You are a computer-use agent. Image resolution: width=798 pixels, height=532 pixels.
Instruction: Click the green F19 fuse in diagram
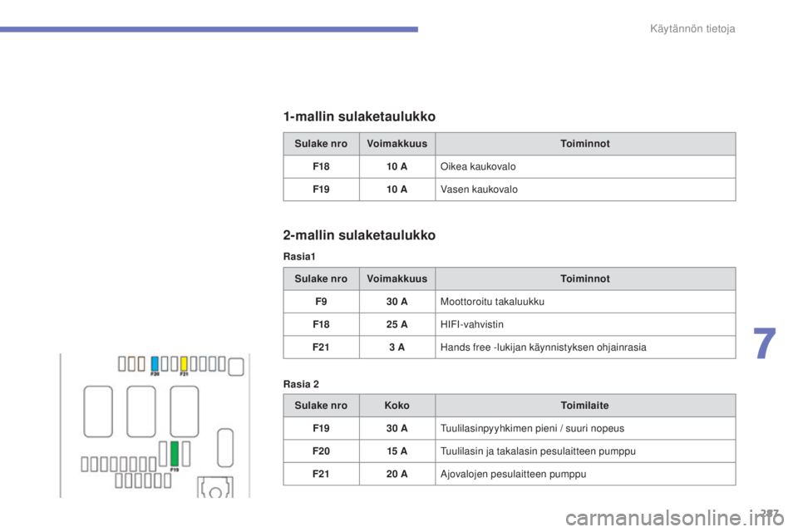coord(175,454)
